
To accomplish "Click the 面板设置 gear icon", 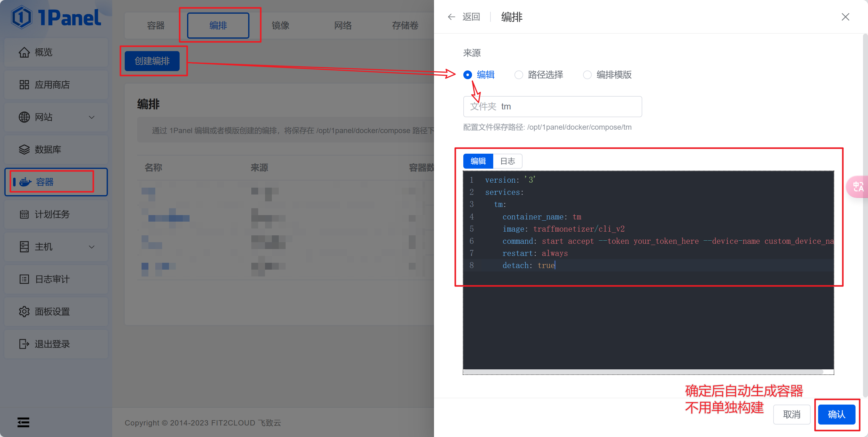I will [24, 311].
